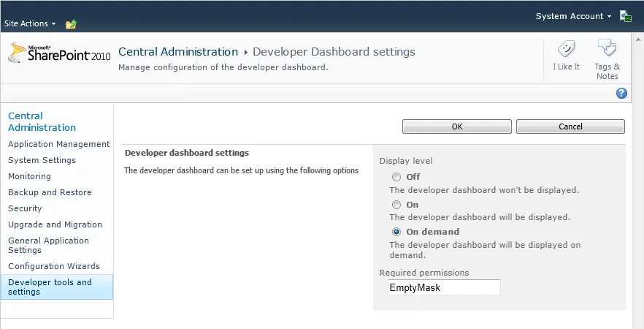This screenshot has height=329, width=644.
Task: Open Security in the sidebar
Action: tap(25, 208)
